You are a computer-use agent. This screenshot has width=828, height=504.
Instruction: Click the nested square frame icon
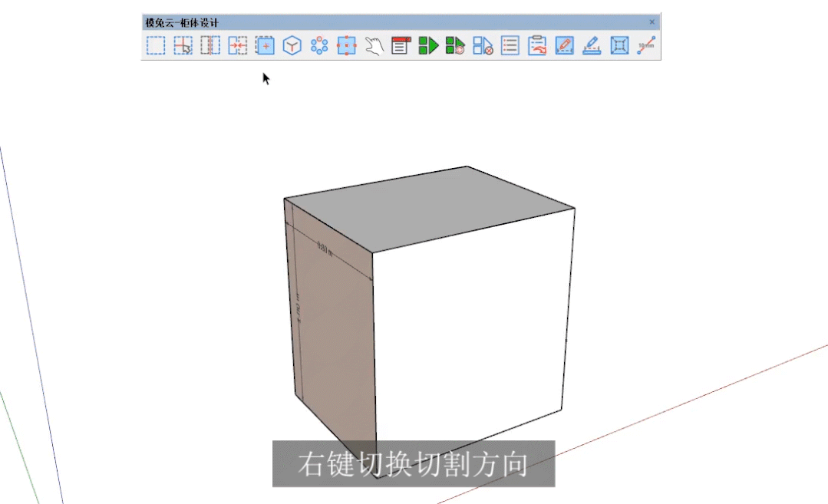pyautogui.click(x=619, y=46)
